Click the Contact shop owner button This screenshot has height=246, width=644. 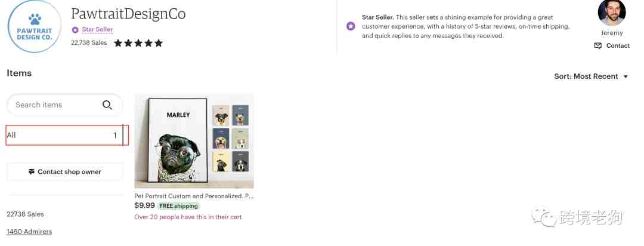(65, 171)
